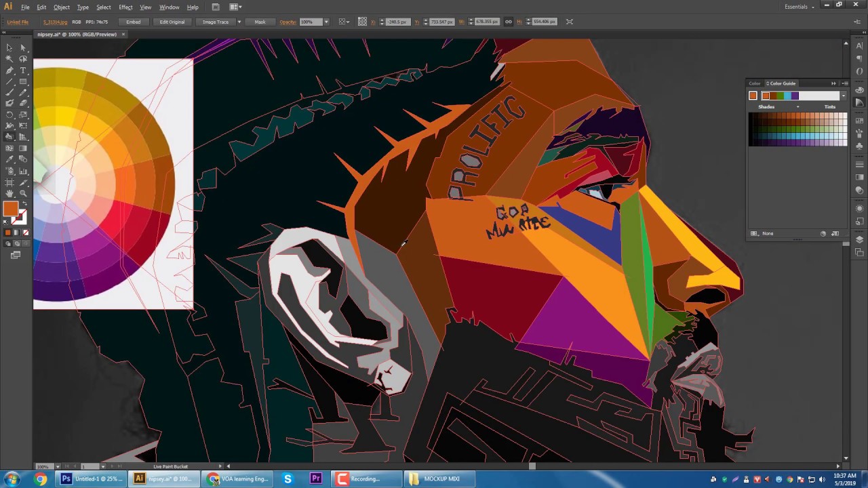
Task: Click the orange Fill color swatch in toolbar
Action: tap(10, 209)
